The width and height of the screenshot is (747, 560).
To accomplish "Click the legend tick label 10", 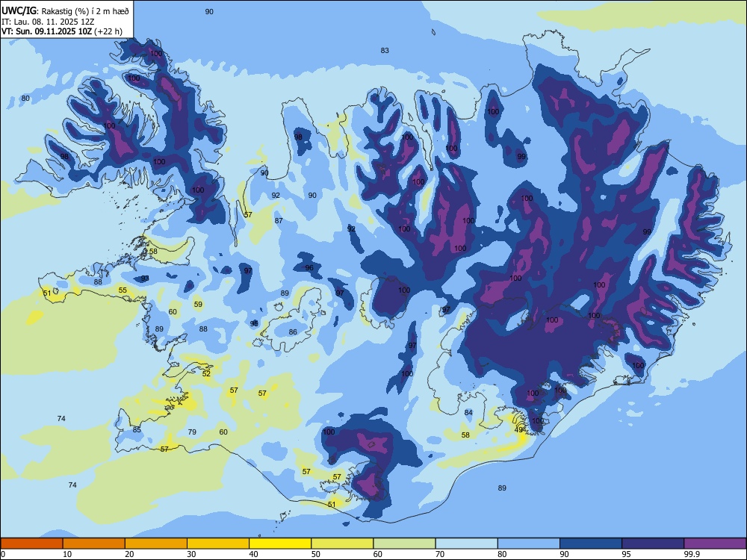I will (x=67, y=554).
